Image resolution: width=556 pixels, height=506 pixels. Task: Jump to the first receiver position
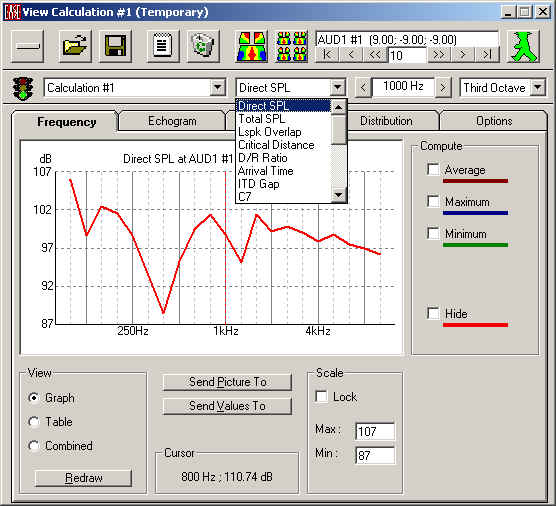[327, 55]
